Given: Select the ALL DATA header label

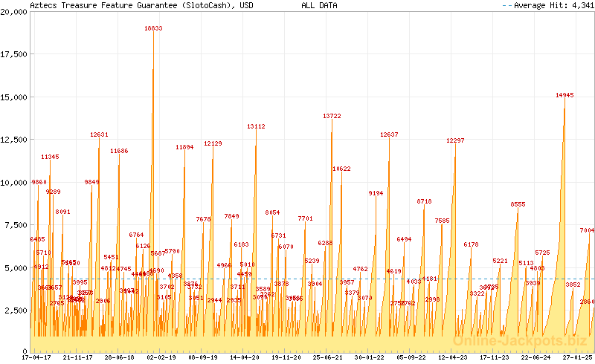Looking at the screenshot, I should point(319,5).
